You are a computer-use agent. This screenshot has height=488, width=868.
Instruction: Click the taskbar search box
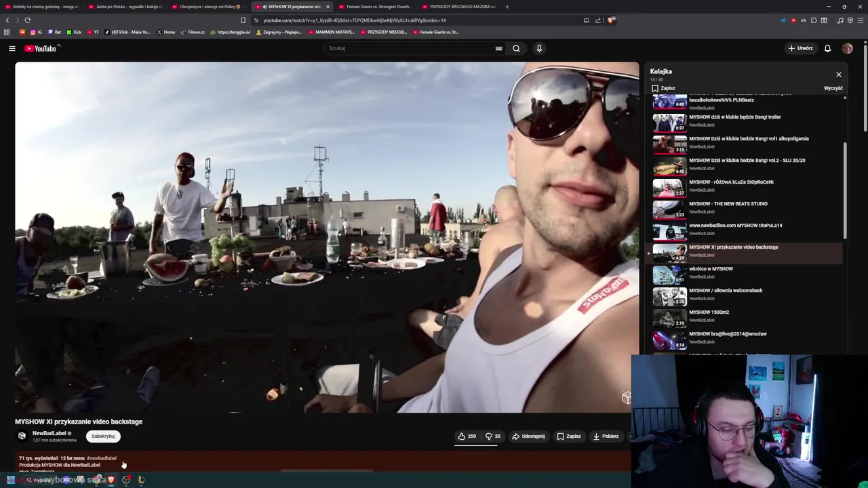pos(39,480)
